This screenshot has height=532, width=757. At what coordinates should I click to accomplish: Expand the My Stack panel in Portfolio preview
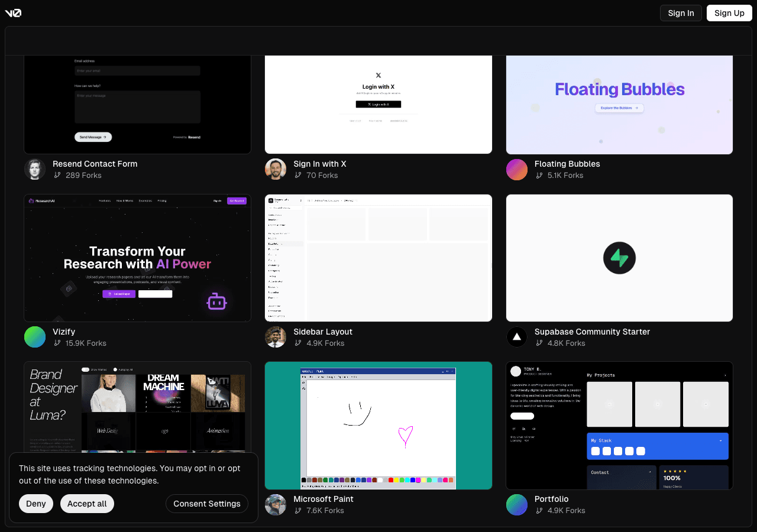[x=720, y=441]
